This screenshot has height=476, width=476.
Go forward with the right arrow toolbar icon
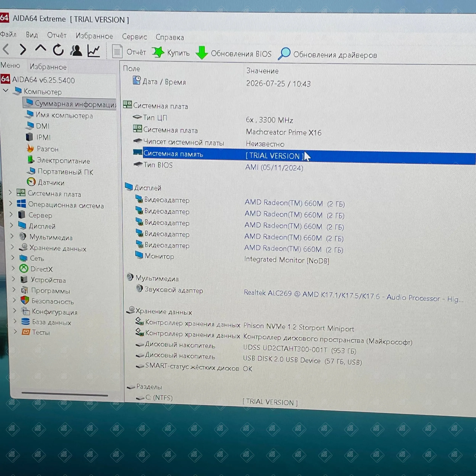[23, 49]
